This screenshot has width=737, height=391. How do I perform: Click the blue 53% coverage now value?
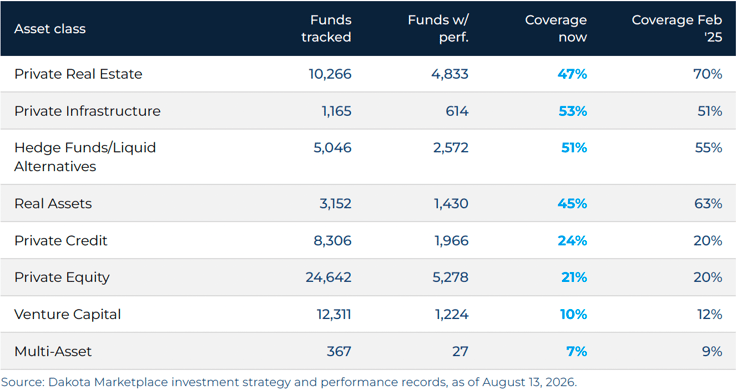572,111
